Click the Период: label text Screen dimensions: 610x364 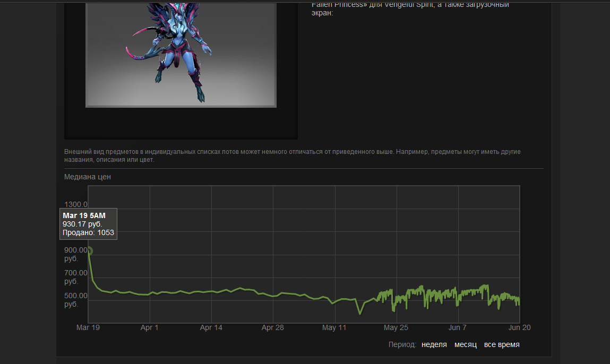pos(402,344)
